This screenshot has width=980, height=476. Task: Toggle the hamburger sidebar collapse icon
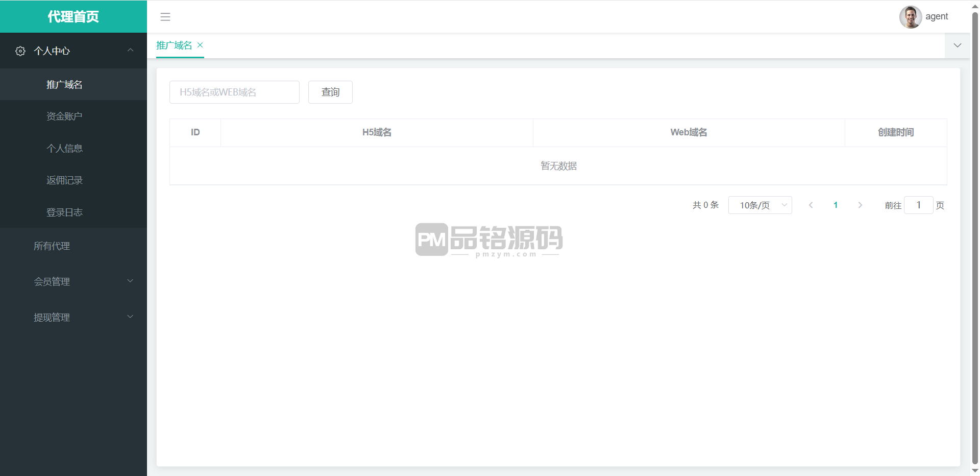[x=165, y=17]
